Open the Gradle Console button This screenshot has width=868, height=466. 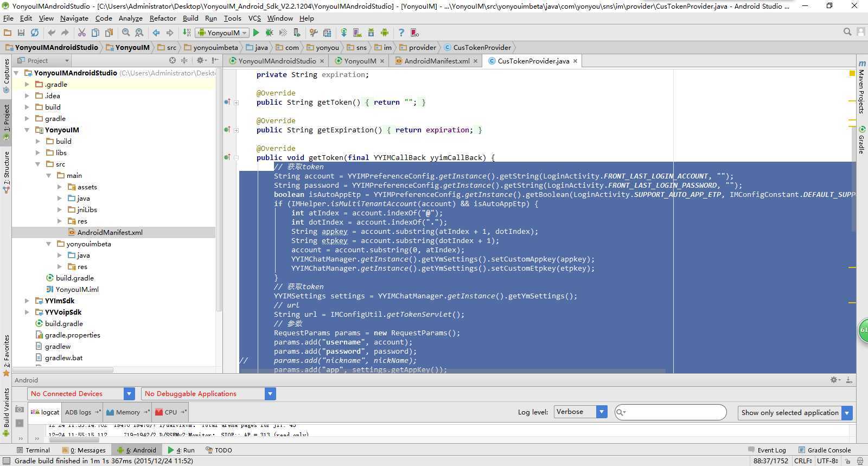pyautogui.click(x=825, y=450)
